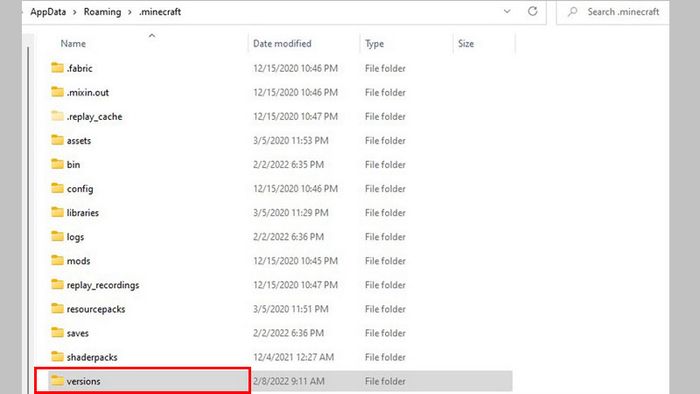Open the address bar history dropdown
Image resolution: width=700 pixels, height=394 pixels.
pos(507,12)
